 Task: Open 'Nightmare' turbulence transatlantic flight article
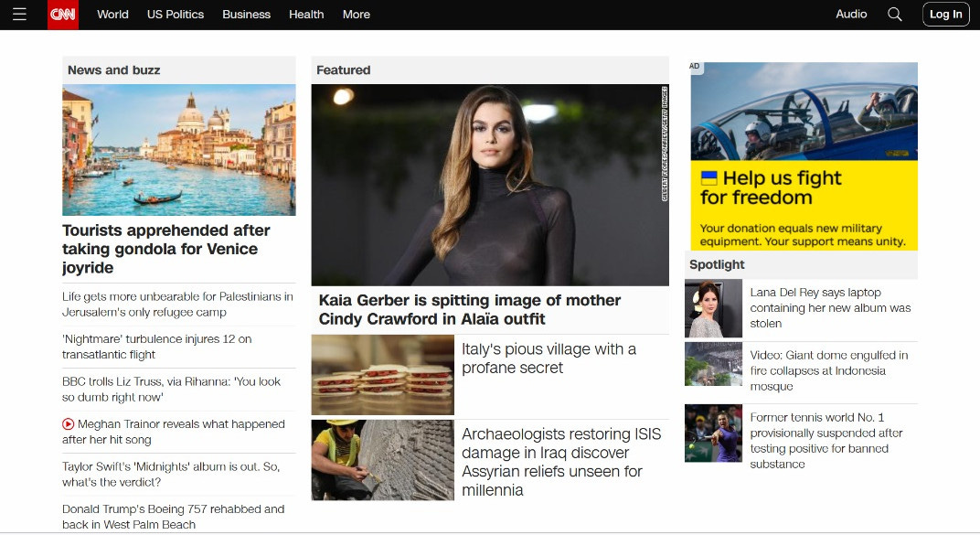click(157, 347)
